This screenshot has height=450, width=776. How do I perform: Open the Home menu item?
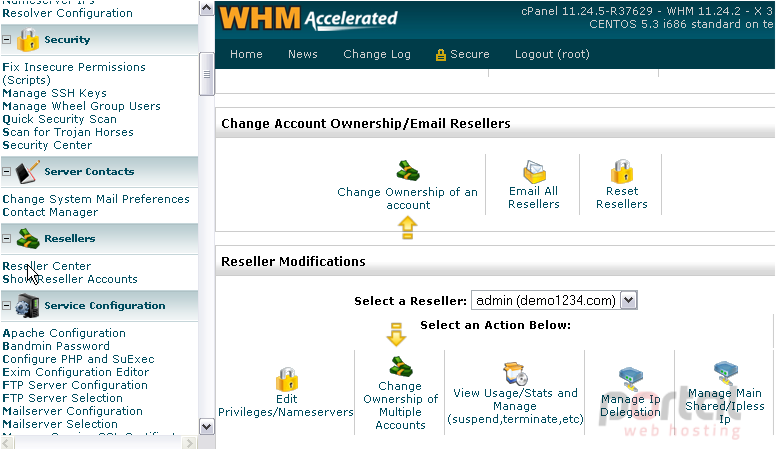point(246,54)
